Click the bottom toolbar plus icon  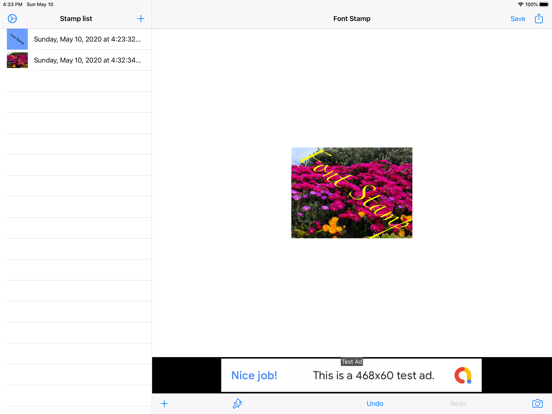tap(164, 403)
